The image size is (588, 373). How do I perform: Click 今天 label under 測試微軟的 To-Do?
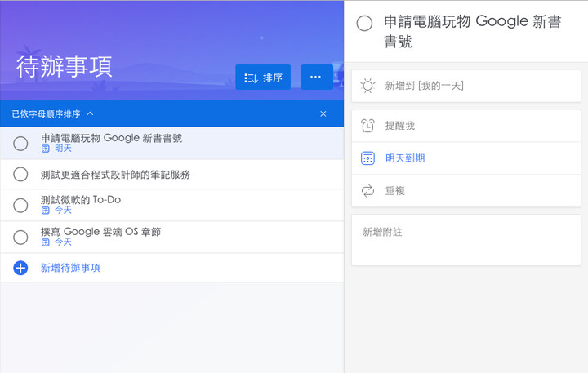(63, 210)
